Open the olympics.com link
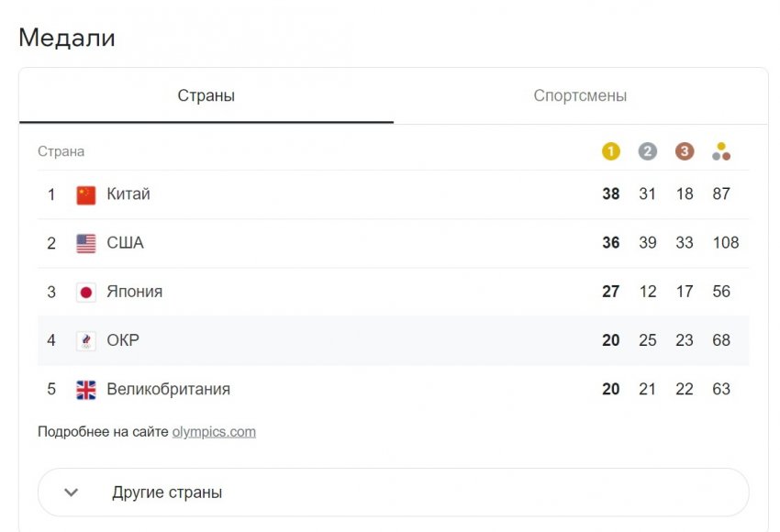 [214, 431]
